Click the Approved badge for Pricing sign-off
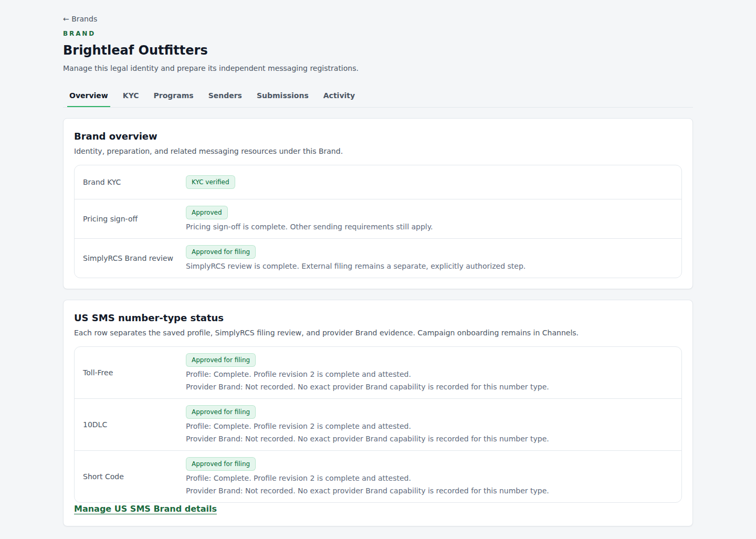 point(206,213)
